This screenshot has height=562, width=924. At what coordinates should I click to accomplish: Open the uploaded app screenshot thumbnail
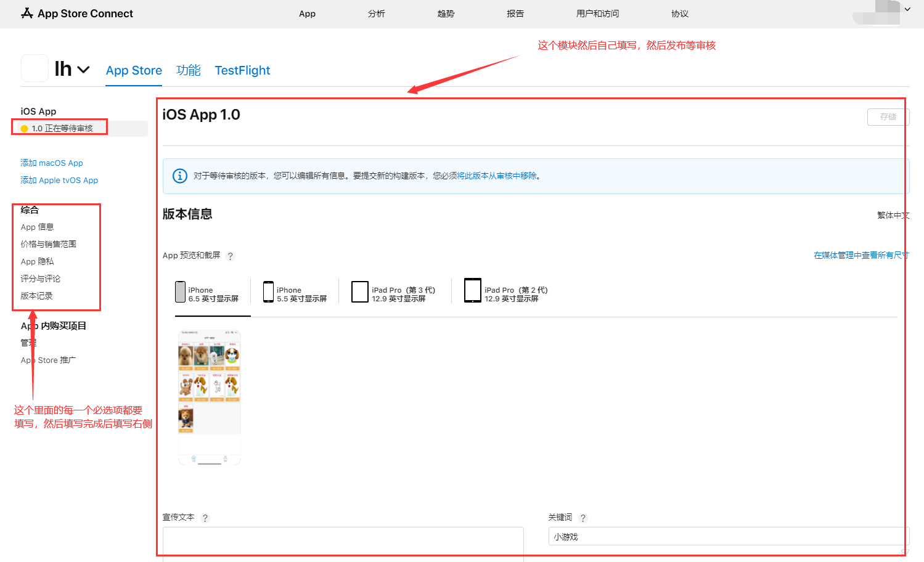click(210, 397)
